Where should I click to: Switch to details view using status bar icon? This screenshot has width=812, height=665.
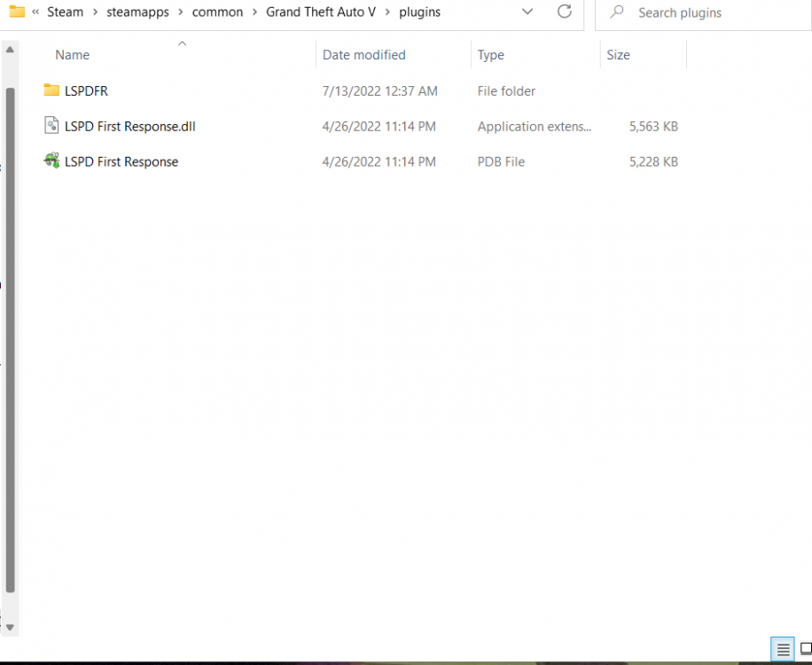(783, 650)
